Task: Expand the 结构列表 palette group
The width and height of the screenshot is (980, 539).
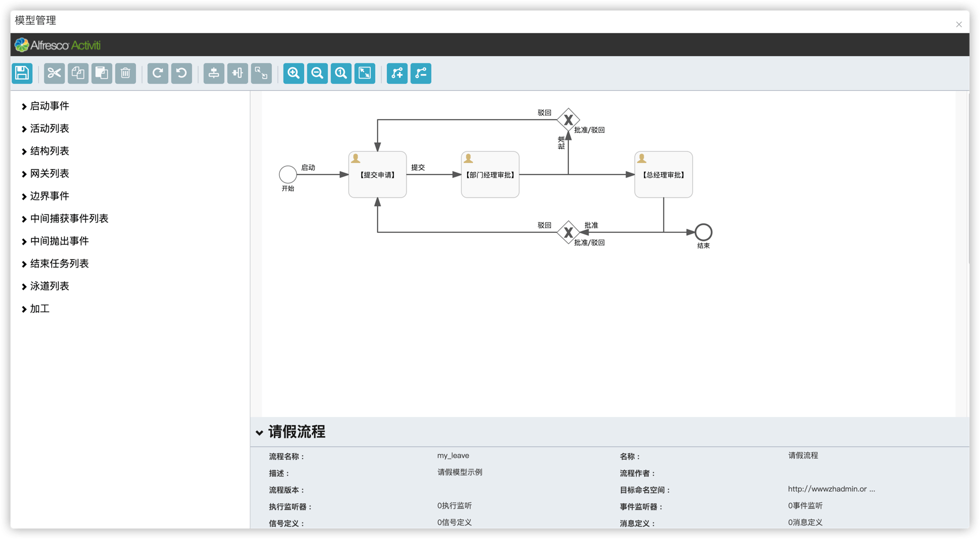Action: tap(45, 151)
